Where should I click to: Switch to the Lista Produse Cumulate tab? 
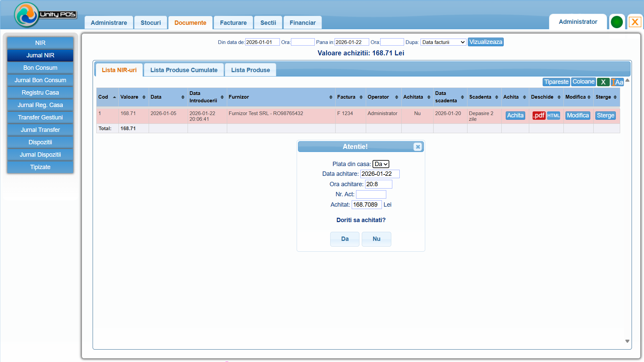tap(184, 70)
